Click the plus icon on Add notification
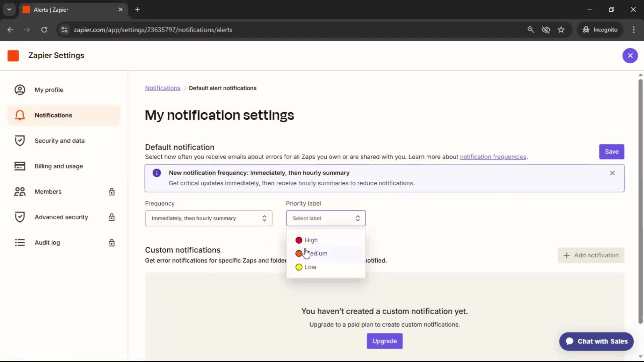This screenshot has width=644, height=362. click(x=567, y=255)
